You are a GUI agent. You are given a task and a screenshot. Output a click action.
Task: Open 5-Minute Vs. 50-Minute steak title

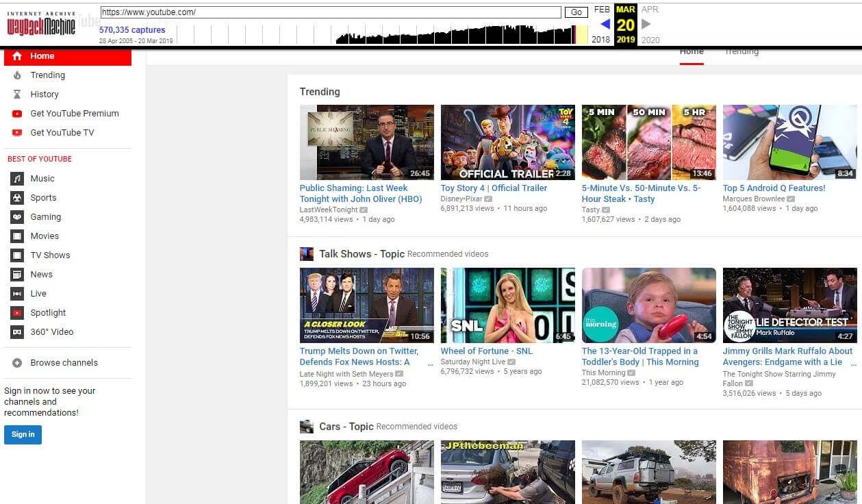tap(642, 194)
